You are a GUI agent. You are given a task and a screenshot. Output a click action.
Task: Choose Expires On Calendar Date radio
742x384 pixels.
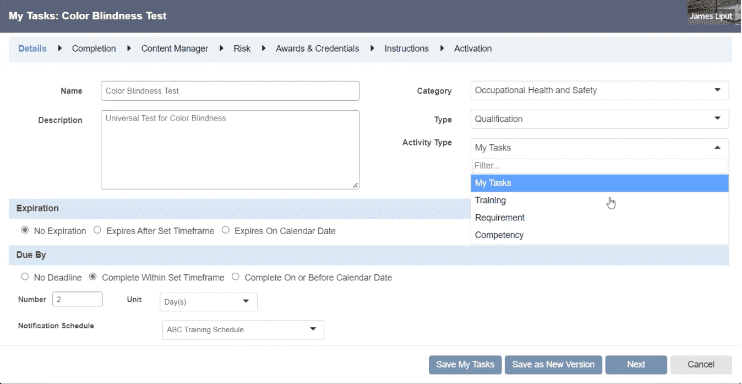(225, 231)
